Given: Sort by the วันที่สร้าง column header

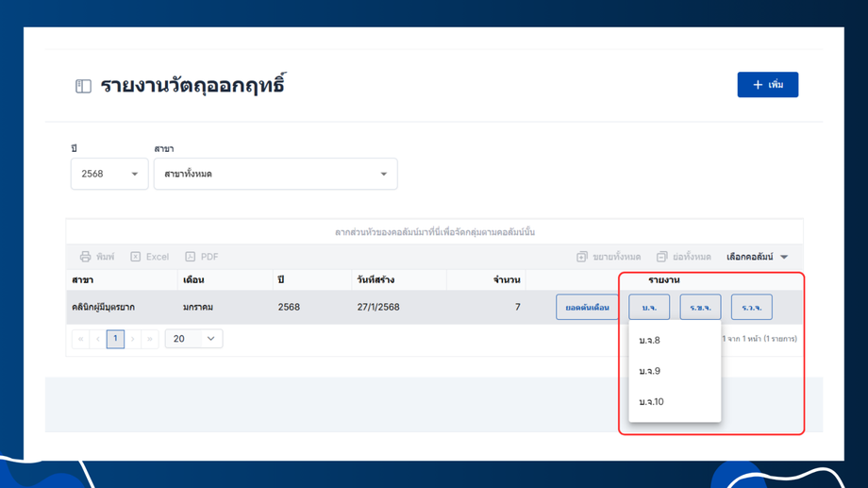Looking at the screenshot, I should click(398, 279).
